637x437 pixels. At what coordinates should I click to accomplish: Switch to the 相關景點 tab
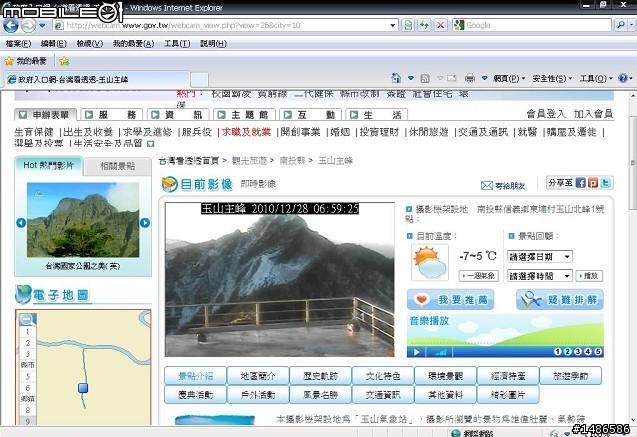tap(118, 166)
